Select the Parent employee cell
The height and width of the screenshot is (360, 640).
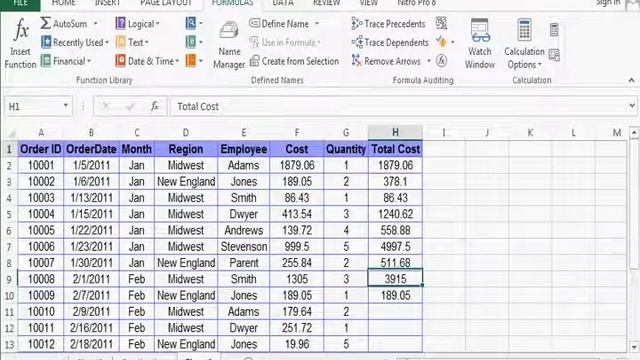244,263
